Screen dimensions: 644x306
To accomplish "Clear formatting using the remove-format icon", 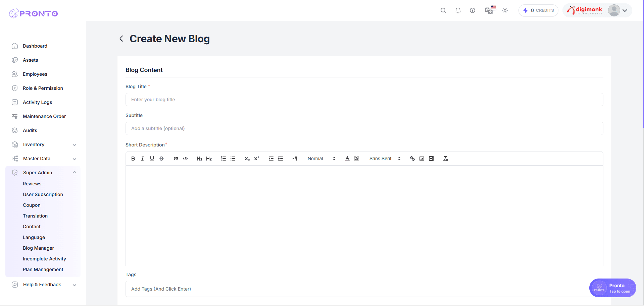I will 446,159.
